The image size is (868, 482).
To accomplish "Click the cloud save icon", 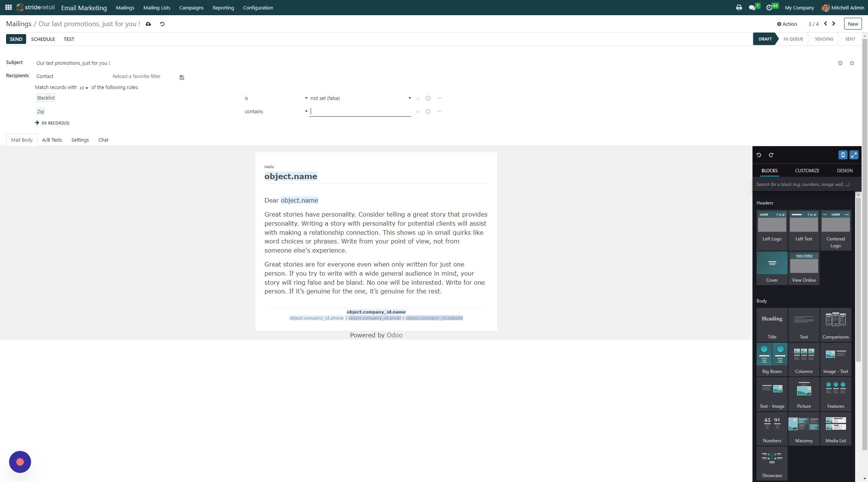I will (149, 24).
